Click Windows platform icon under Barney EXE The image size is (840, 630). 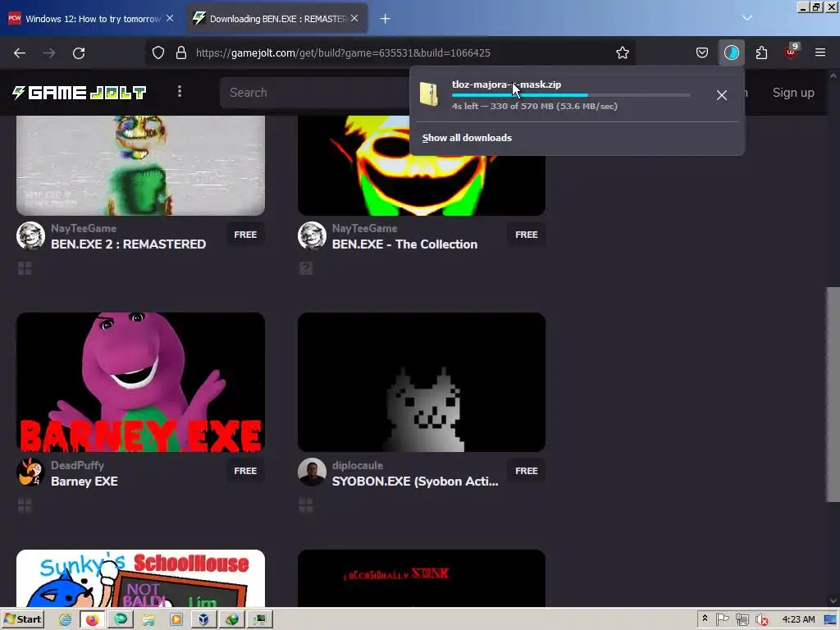coord(25,505)
